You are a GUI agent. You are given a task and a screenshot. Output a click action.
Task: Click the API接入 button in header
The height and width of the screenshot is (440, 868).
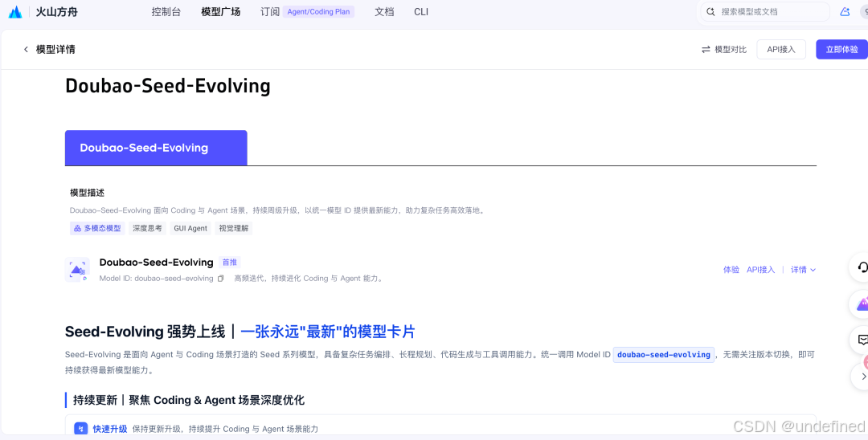pos(781,50)
